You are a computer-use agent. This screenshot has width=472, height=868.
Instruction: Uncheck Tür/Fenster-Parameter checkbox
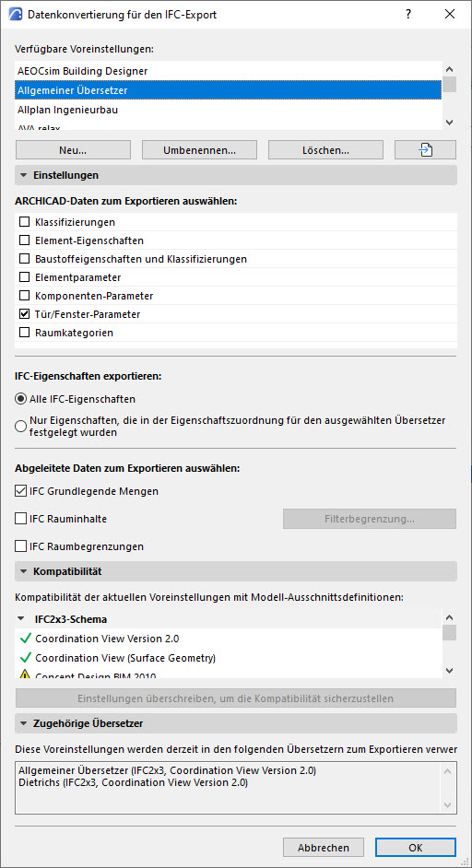point(24,314)
